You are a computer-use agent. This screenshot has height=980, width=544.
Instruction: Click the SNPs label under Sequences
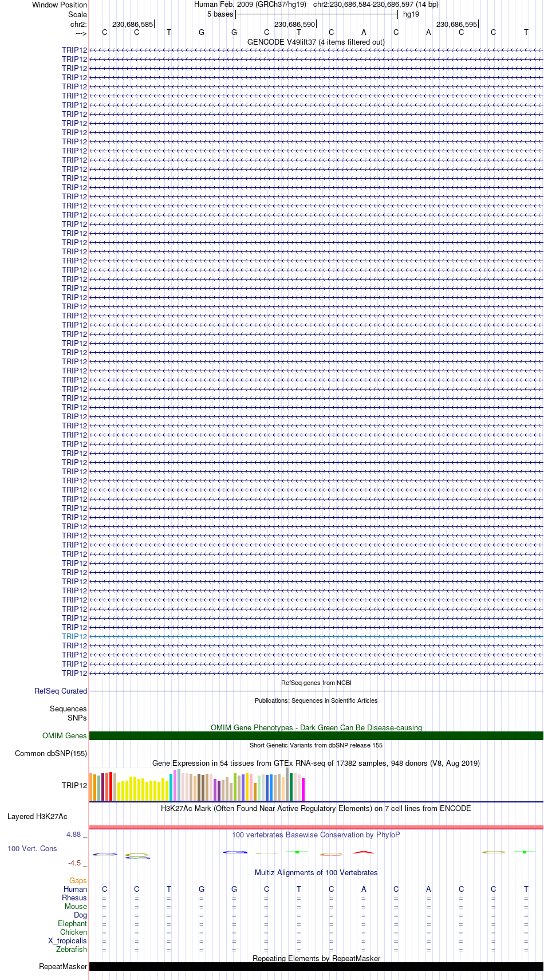tap(77, 718)
